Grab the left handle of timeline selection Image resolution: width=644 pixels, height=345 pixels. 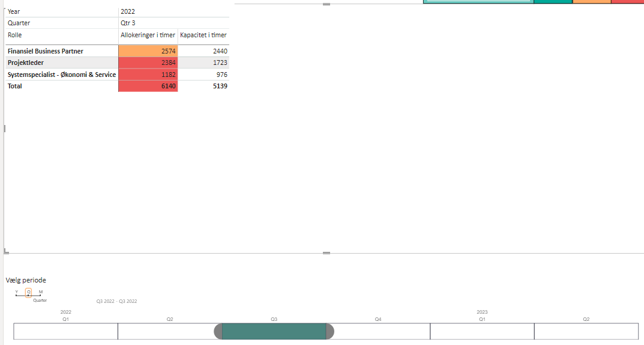(x=218, y=331)
